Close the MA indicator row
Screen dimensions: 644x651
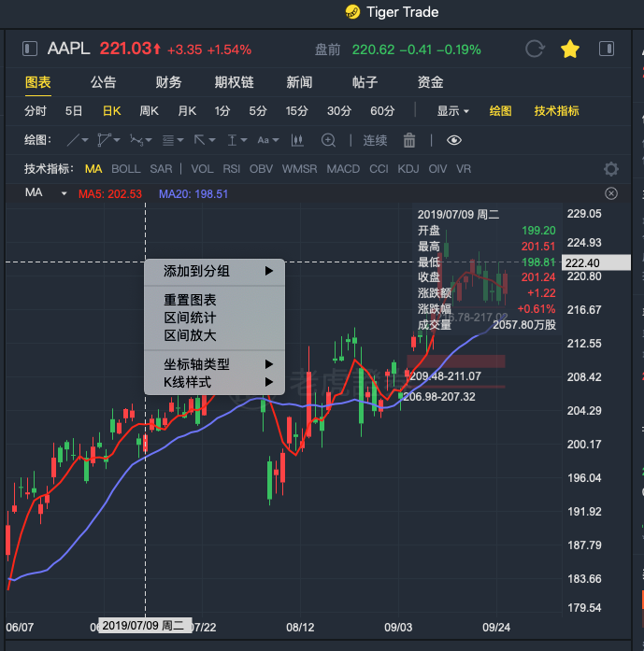pyautogui.click(x=611, y=193)
